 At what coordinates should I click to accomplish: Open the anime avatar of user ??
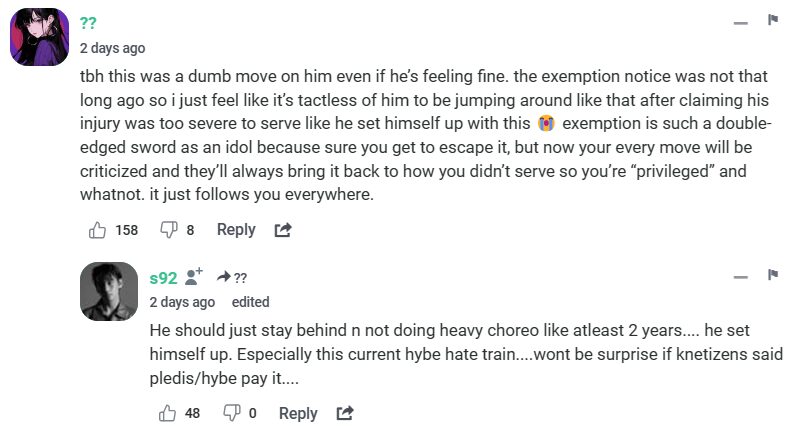click(39, 36)
